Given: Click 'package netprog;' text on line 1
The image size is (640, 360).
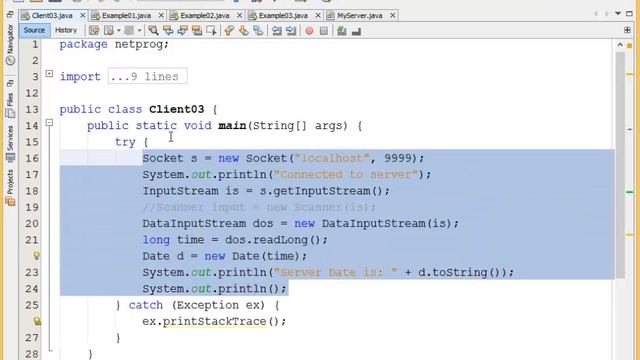Looking at the screenshot, I should [x=114, y=44].
